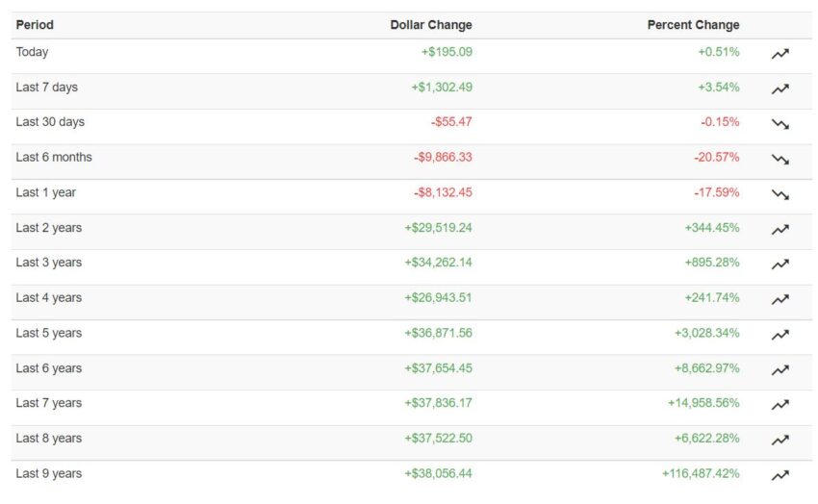Click the +$26,943.51 dollar change value
Image resolution: width=818 pixels, height=504 pixels.
pos(438,297)
